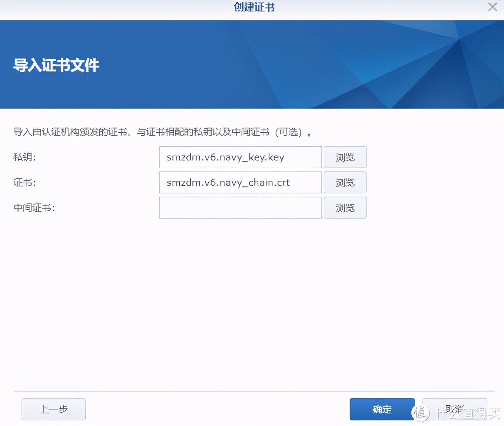Click the 私钥 field label
Viewport: 504px width, 426px height.
[x=23, y=157]
